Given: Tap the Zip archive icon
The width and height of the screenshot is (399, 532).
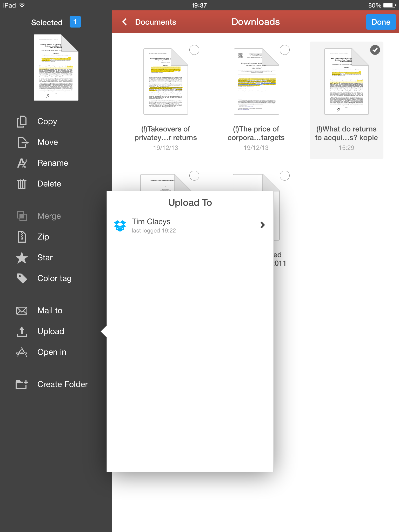Looking at the screenshot, I should (22, 237).
